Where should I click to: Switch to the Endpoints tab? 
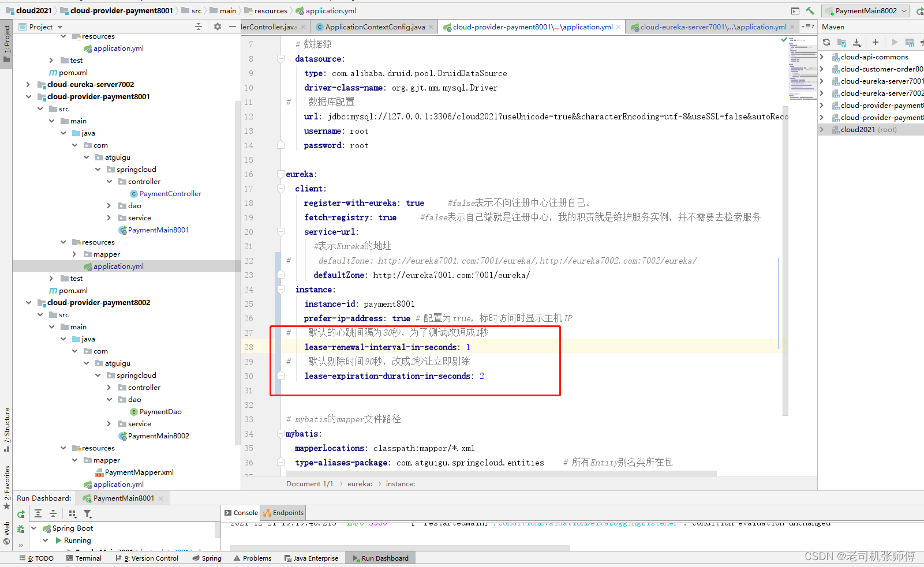click(283, 513)
